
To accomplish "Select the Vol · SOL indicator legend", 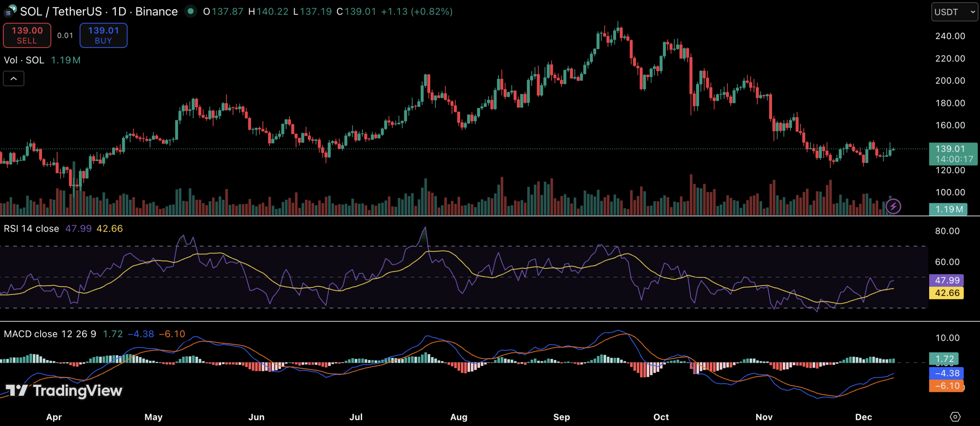I will coord(24,60).
